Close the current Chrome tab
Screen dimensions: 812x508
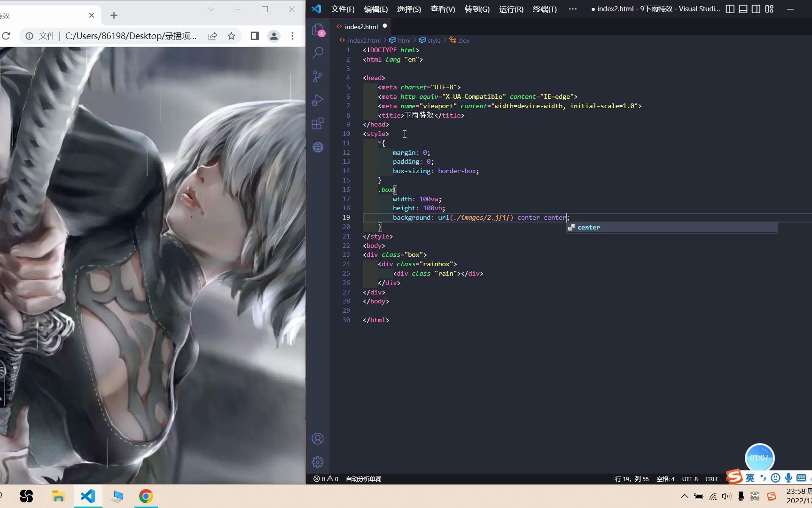(92, 16)
